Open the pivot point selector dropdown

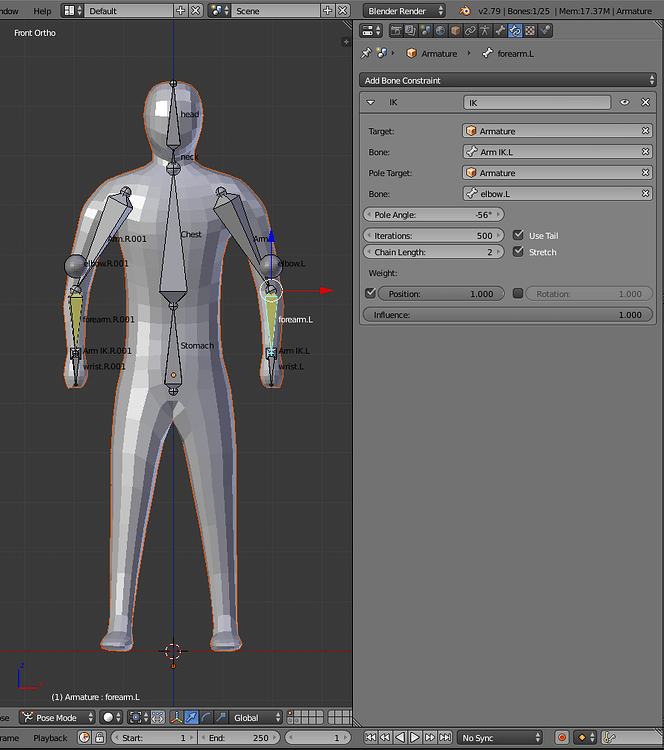[x=138, y=717]
